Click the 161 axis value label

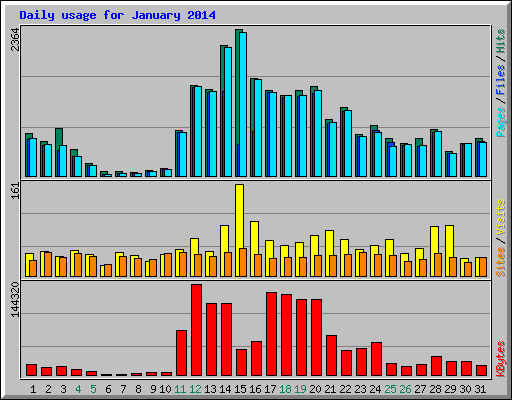point(15,191)
